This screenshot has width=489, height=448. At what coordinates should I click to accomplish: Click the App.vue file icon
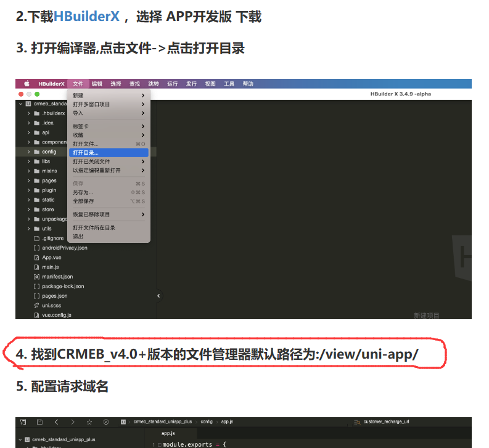coord(37,258)
